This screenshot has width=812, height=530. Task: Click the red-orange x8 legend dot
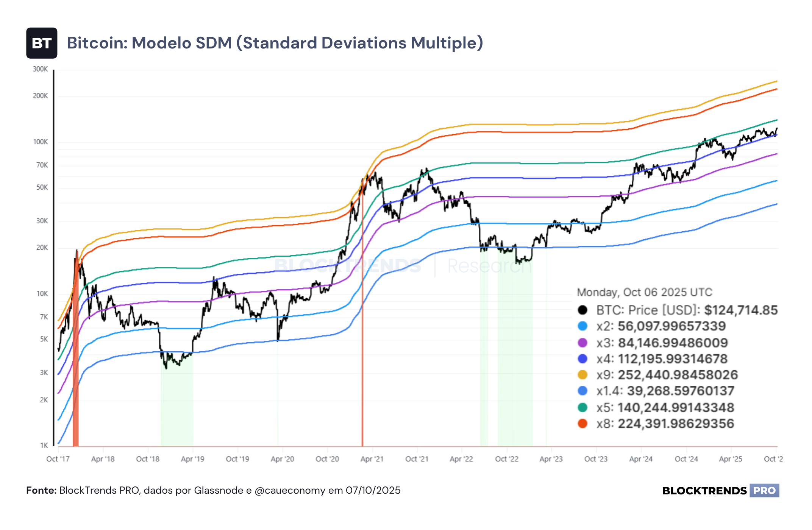point(582,424)
